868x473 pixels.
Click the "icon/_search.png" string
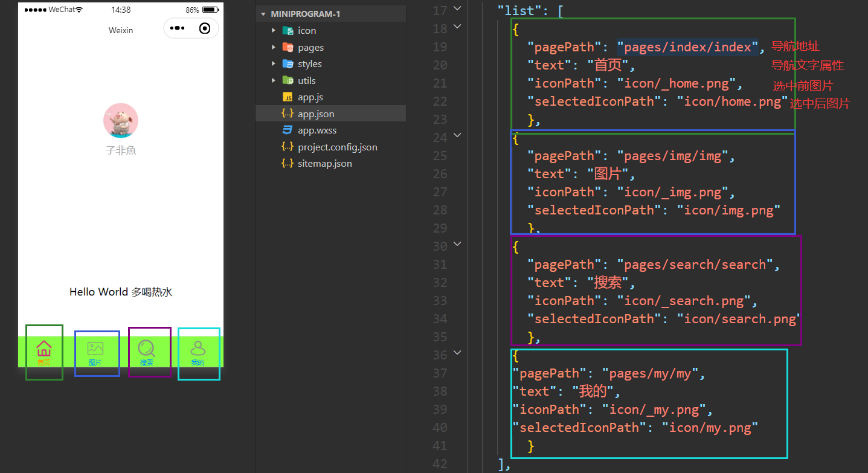(x=684, y=301)
